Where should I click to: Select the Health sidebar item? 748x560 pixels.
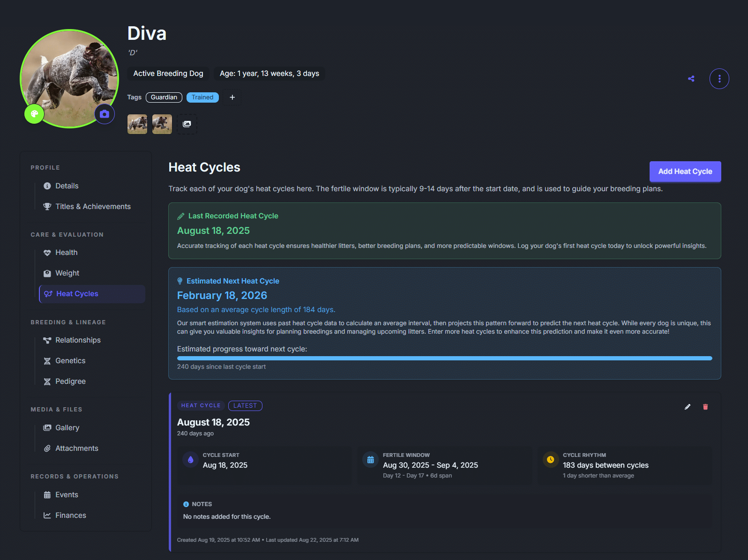click(67, 253)
